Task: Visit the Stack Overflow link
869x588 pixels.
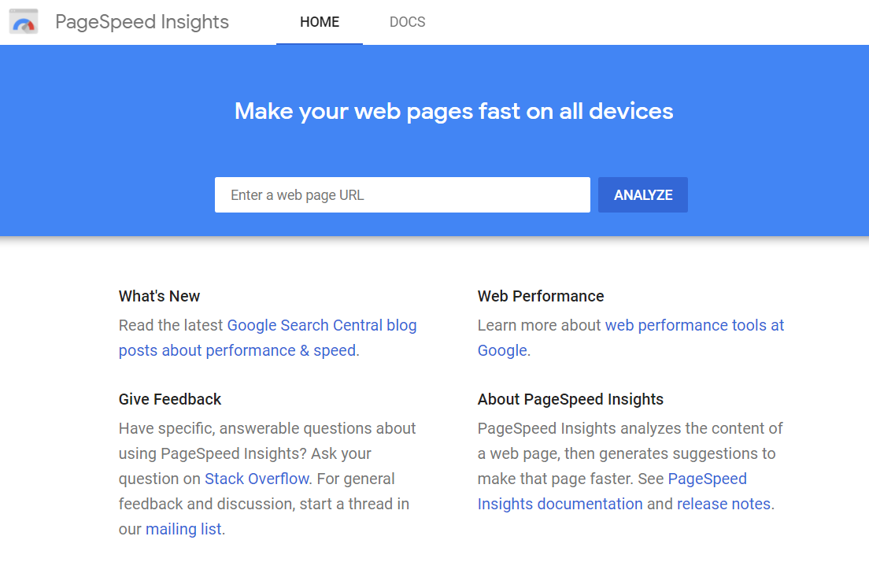Action: pyautogui.click(x=257, y=478)
